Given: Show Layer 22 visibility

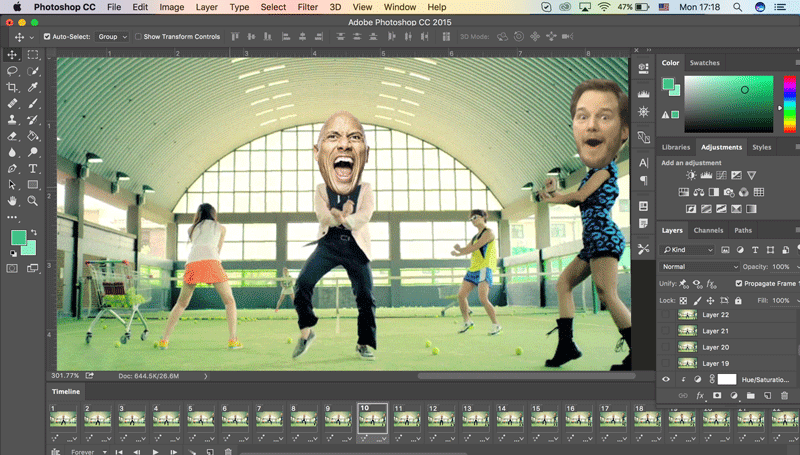Looking at the screenshot, I should pos(665,315).
